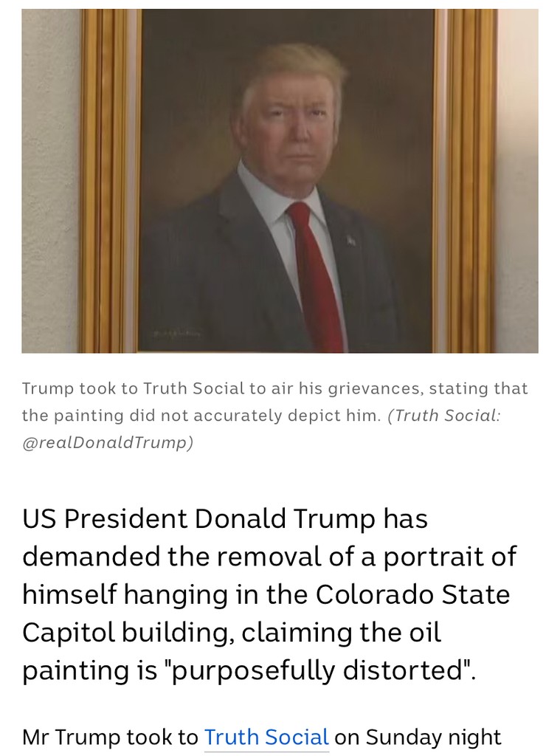Tap the flag lapel pin on the suit
Image resolution: width=560 pixels, height=756 pixels.
tap(351, 240)
